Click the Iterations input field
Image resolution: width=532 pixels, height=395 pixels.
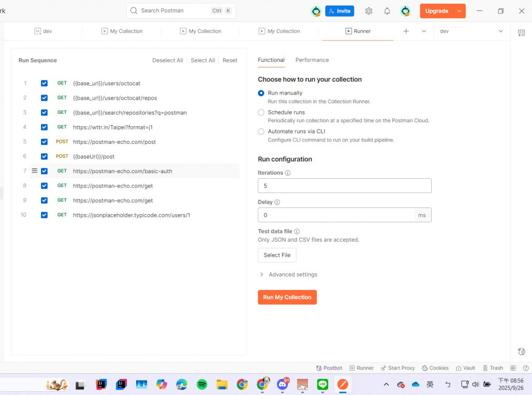coord(344,186)
